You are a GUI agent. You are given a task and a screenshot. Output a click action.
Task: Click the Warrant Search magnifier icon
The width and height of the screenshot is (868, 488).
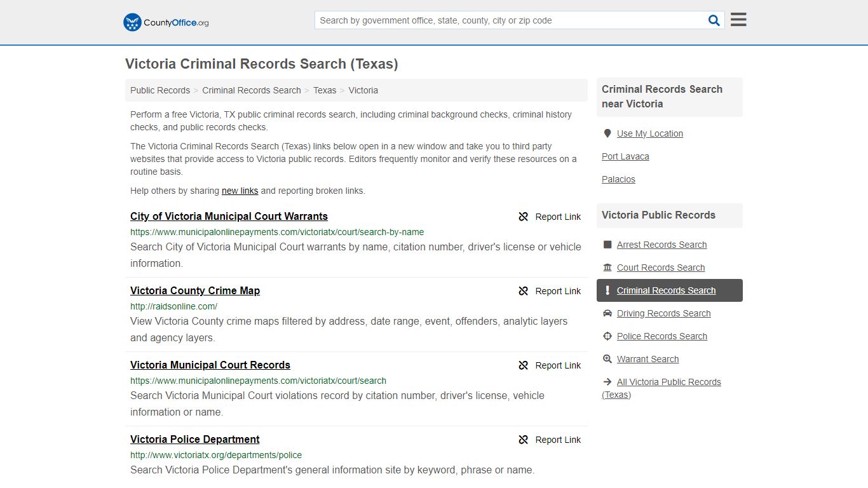pos(607,359)
